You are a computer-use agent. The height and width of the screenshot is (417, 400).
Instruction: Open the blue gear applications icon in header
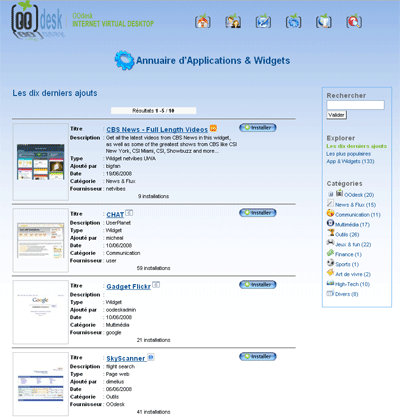[x=293, y=21]
